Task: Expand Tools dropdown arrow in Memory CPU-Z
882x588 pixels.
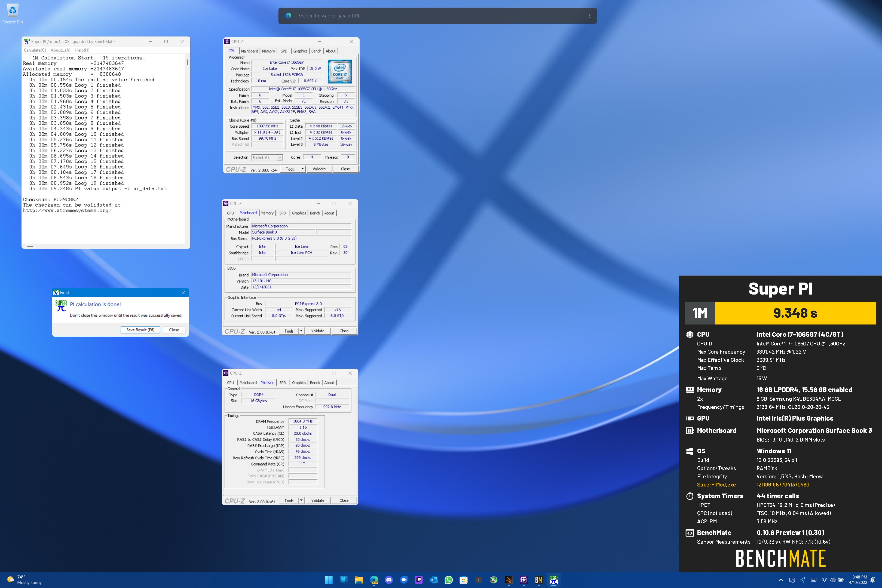Action: [x=301, y=500]
